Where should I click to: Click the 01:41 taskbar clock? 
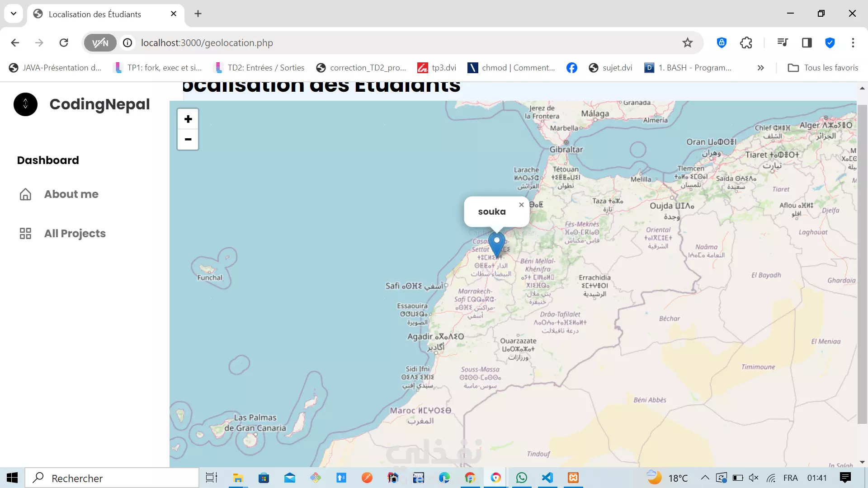point(817,478)
